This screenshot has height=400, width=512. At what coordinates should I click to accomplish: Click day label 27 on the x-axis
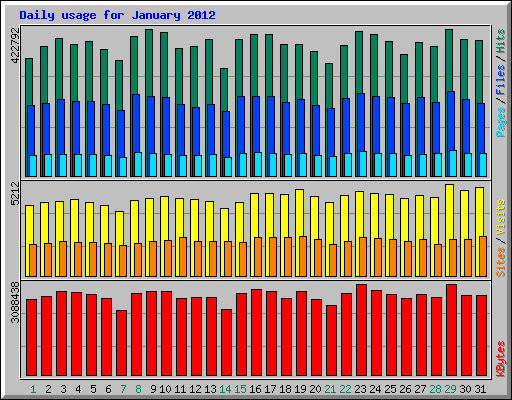(420, 389)
